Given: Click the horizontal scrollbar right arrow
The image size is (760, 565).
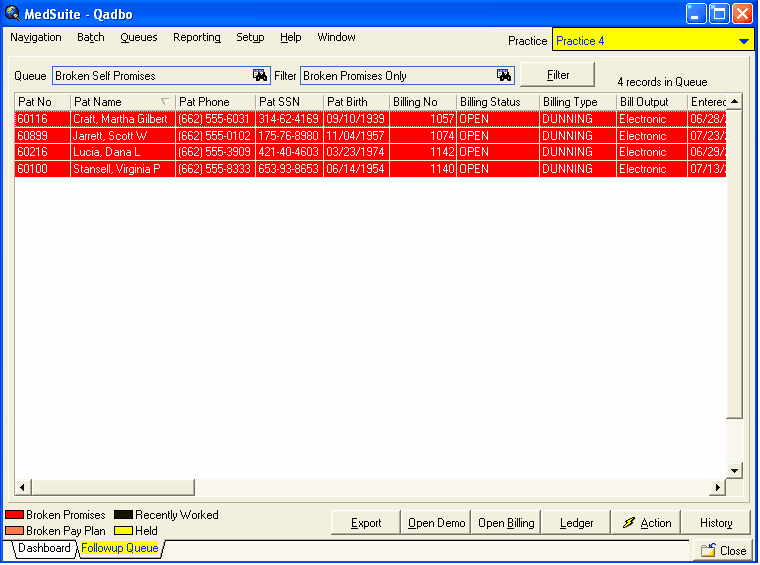Looking at the screenshot, I should pyautogui.click(x=717, y=487).
